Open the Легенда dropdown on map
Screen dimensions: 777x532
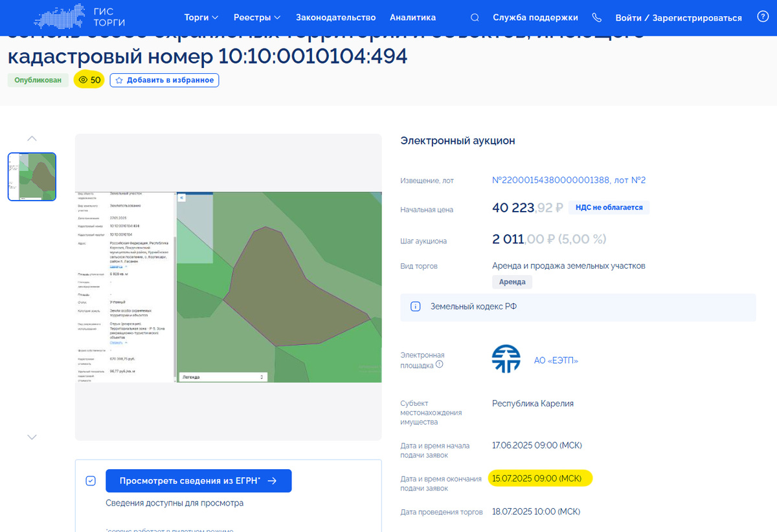(223, 376)
